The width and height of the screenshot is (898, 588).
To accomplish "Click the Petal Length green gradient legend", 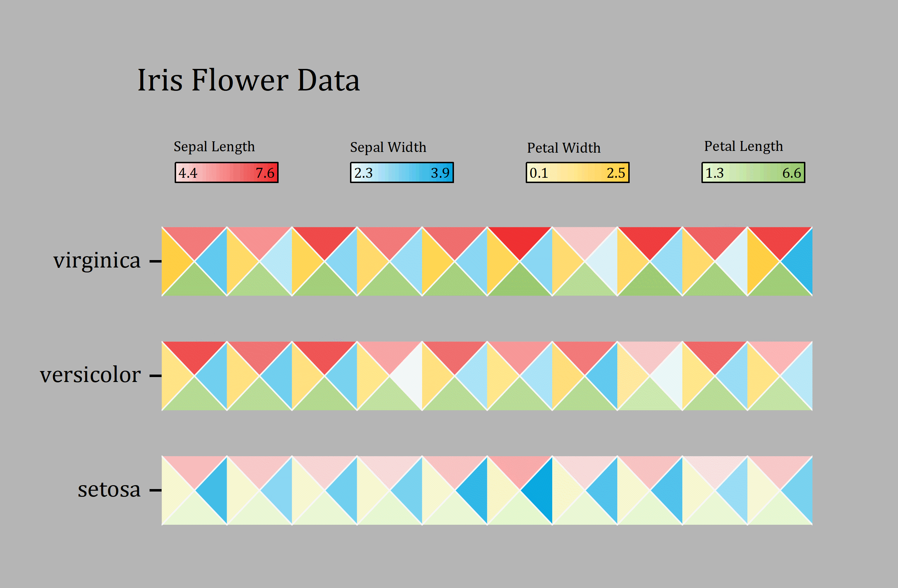I will tap(753, 173).
